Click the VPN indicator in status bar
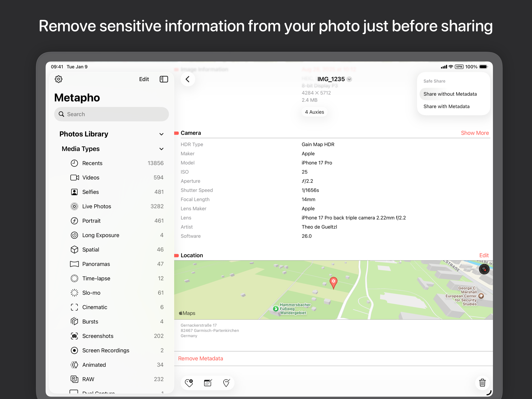Viewport: 532px width, 399px height. point(459,67)
